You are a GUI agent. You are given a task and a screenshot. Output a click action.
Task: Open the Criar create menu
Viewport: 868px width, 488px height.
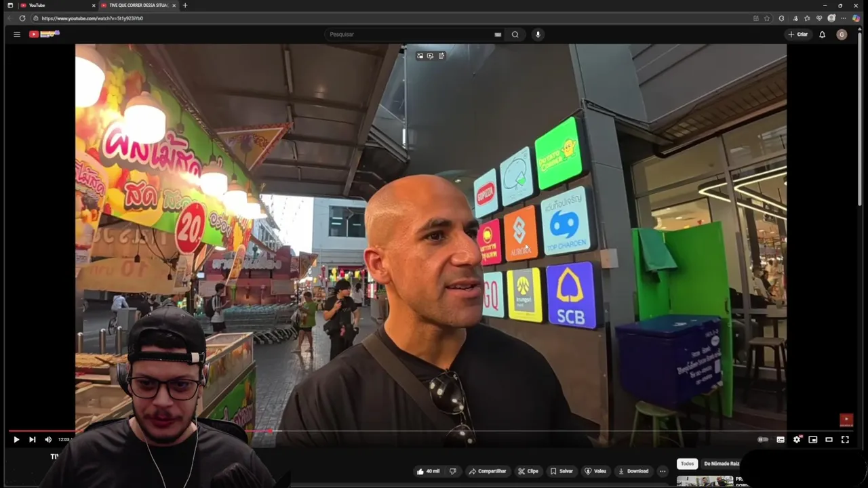[797, 34]
